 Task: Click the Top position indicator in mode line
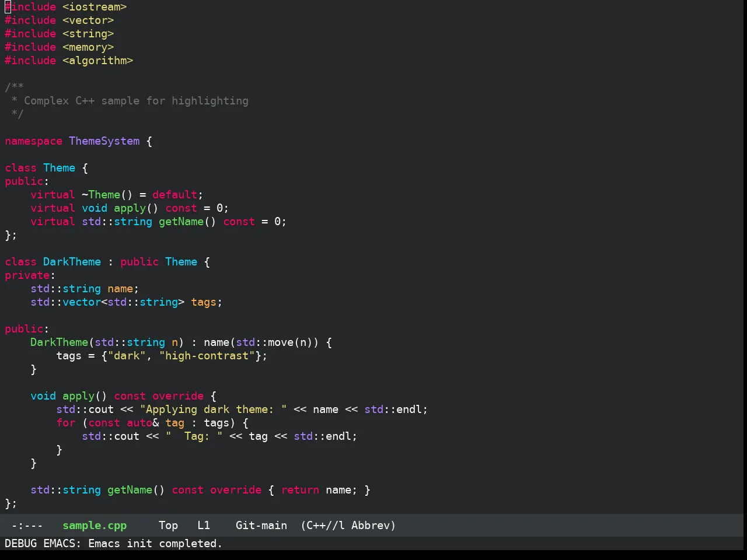(168, 526)
